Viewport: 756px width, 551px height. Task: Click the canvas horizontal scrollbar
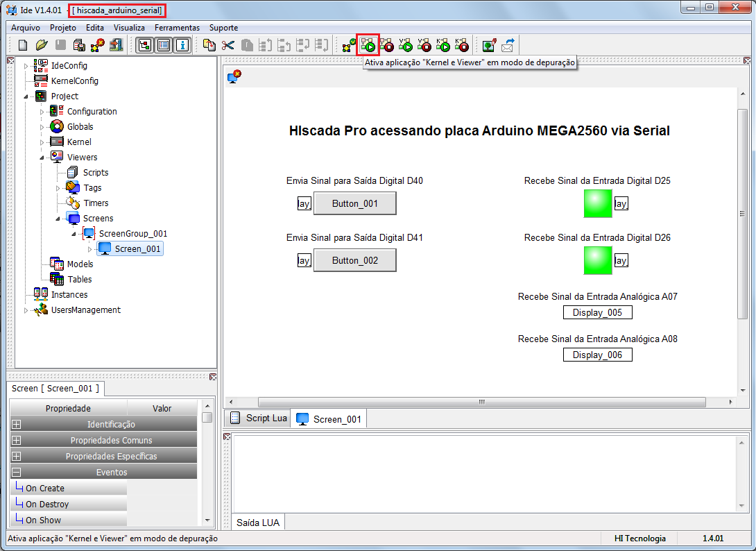481,402
